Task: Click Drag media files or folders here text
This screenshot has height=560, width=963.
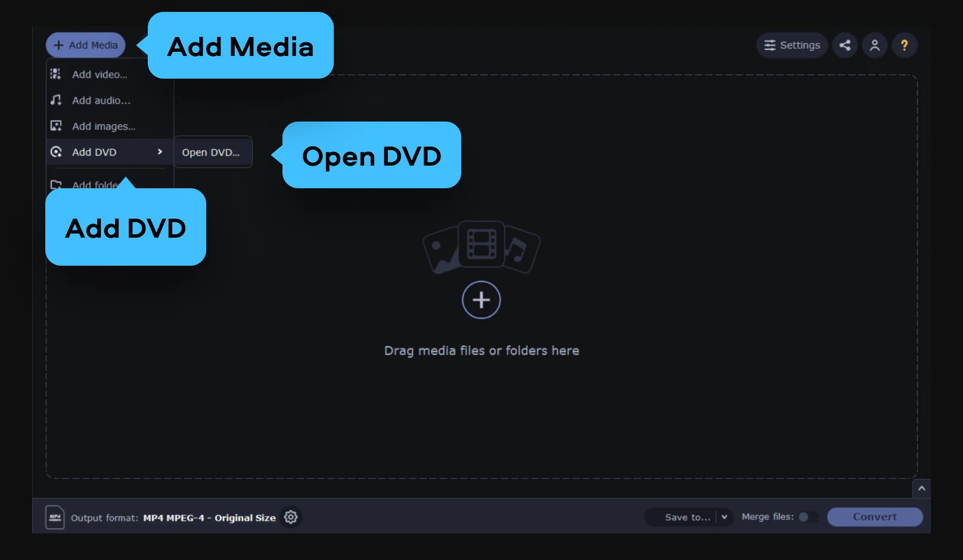Action: (481, 351)
